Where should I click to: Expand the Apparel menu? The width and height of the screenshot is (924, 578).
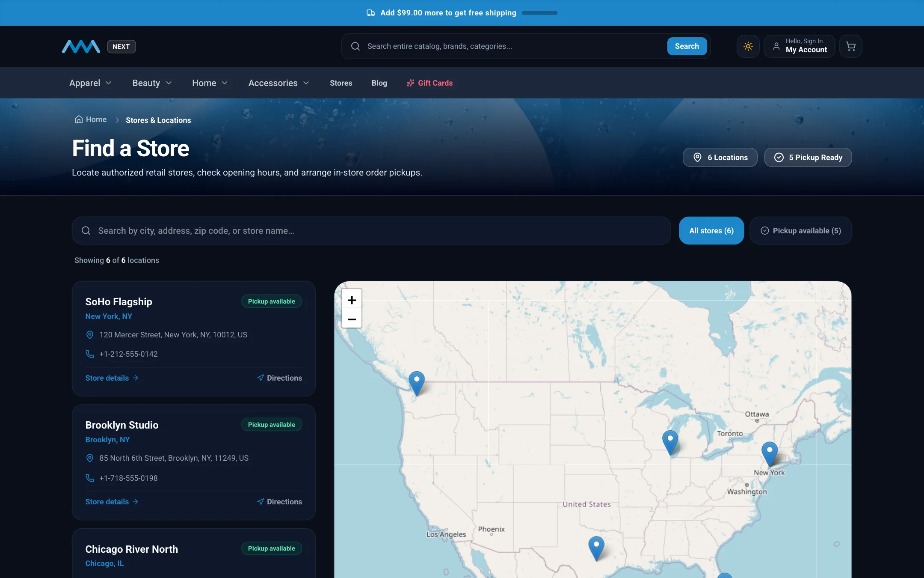pos(90,83)
